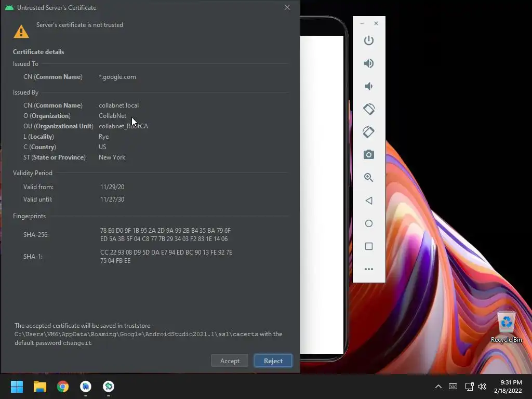Tap emulator Back triangle button
Viewport: 532px width, 399px height.
click(369, 201)
